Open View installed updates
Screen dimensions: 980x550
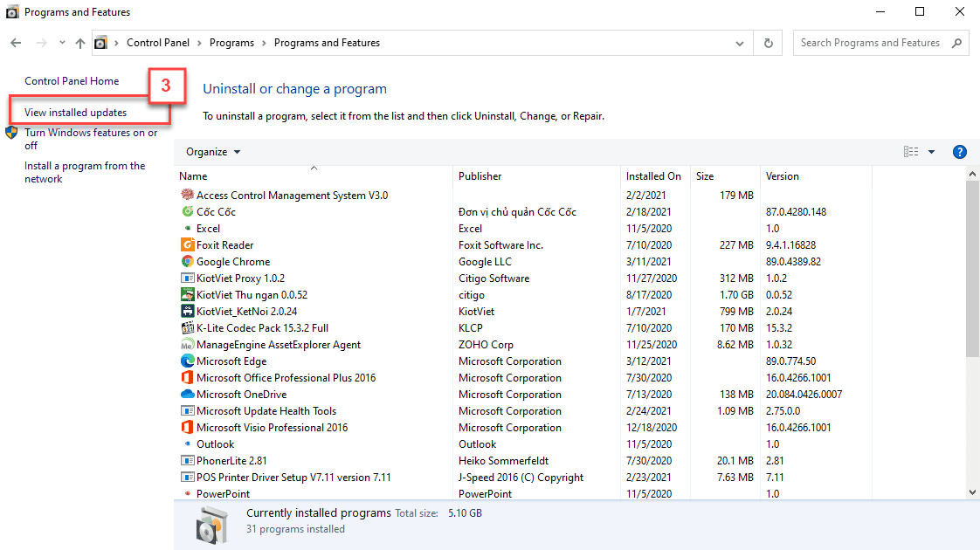point(76,113)
